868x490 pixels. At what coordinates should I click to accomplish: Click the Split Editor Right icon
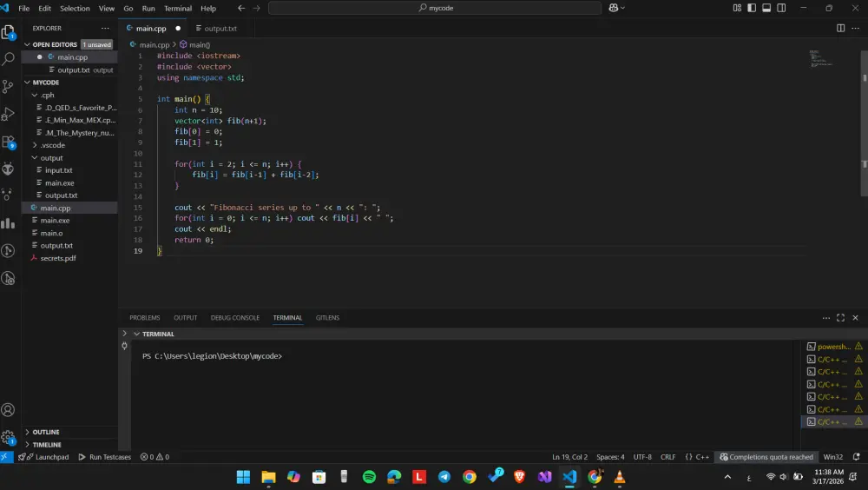840,29
